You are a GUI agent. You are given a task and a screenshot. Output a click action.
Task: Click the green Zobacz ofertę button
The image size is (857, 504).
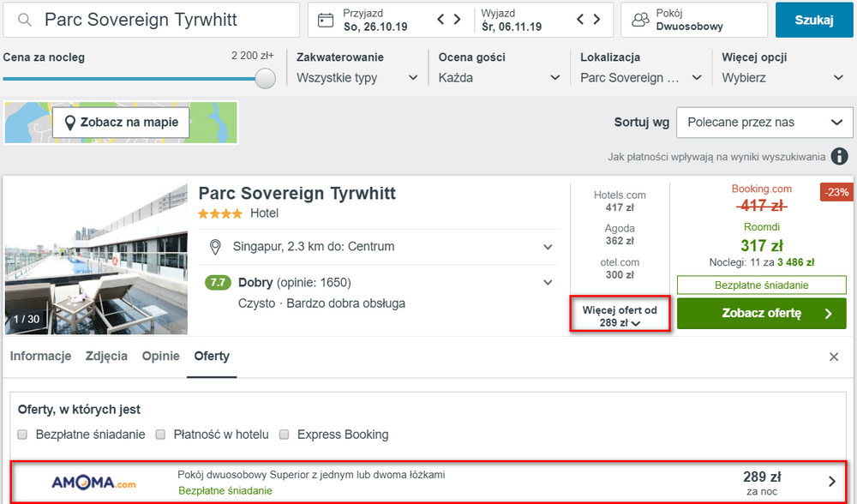tap(761, 313)
